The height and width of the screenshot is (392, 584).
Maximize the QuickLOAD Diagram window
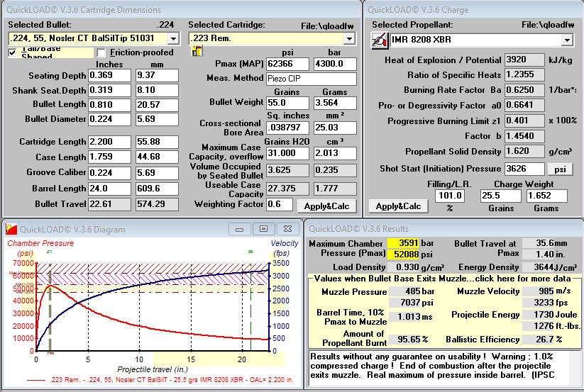(x=264, y=228)
